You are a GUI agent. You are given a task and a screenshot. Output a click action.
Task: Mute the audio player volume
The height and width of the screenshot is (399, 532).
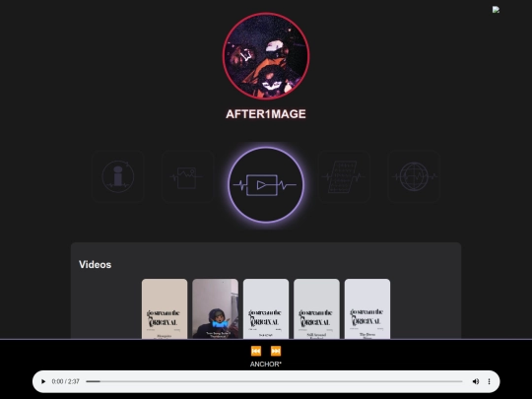(x=476, y=381)
